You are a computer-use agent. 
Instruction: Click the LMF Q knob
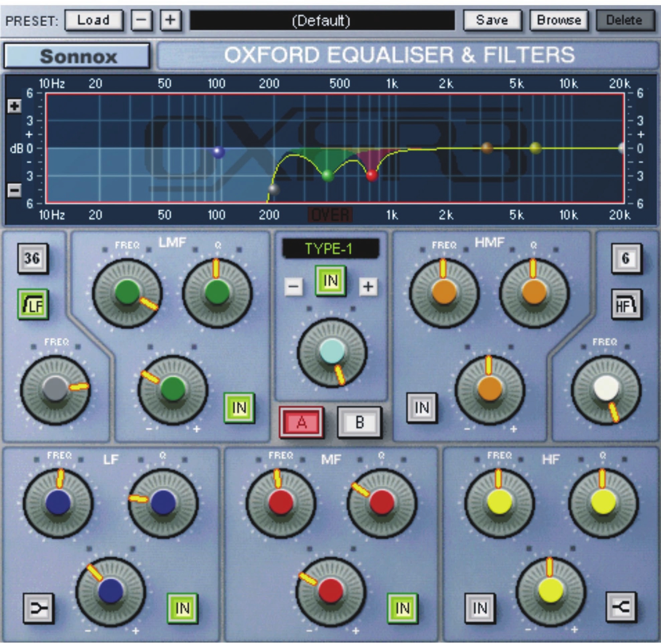pos(217,293)
